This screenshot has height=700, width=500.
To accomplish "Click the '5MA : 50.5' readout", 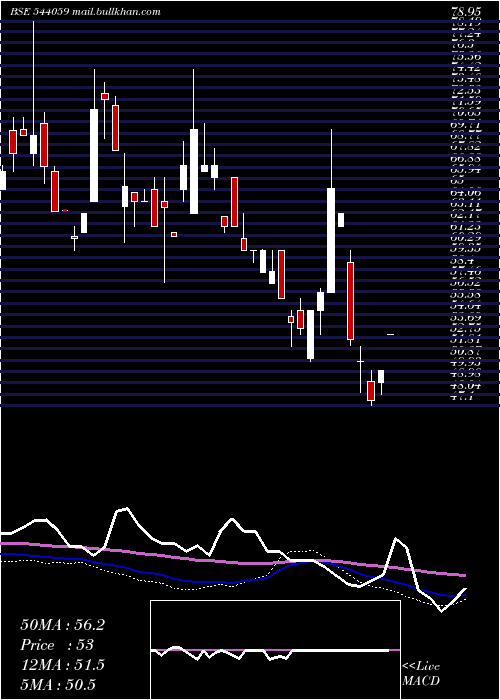I will click(x=58, y=685).
